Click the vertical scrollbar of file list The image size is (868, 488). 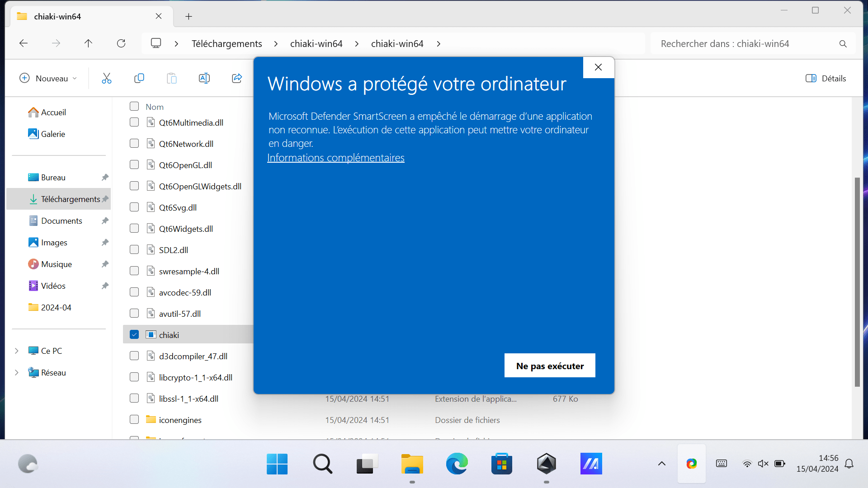coord(857,282)
